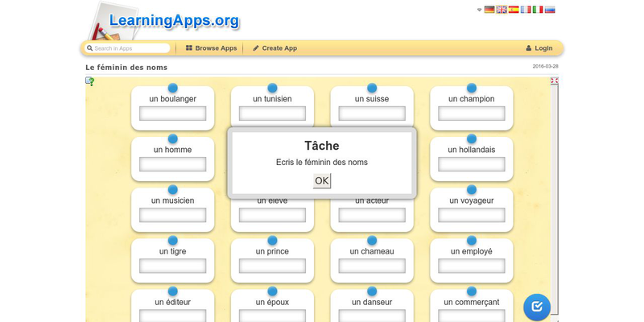Click the Italian flag icon
Screen dimensions: 644x322
(538, 10)
